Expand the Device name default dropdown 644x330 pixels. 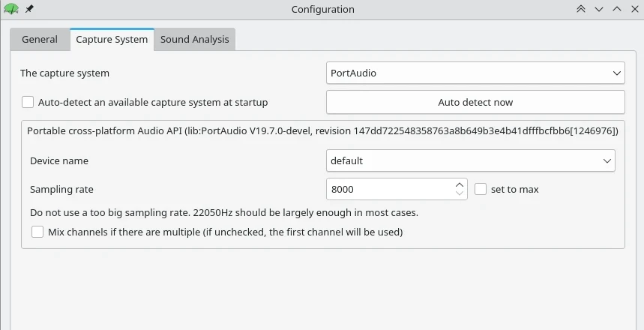click(470, 160)
